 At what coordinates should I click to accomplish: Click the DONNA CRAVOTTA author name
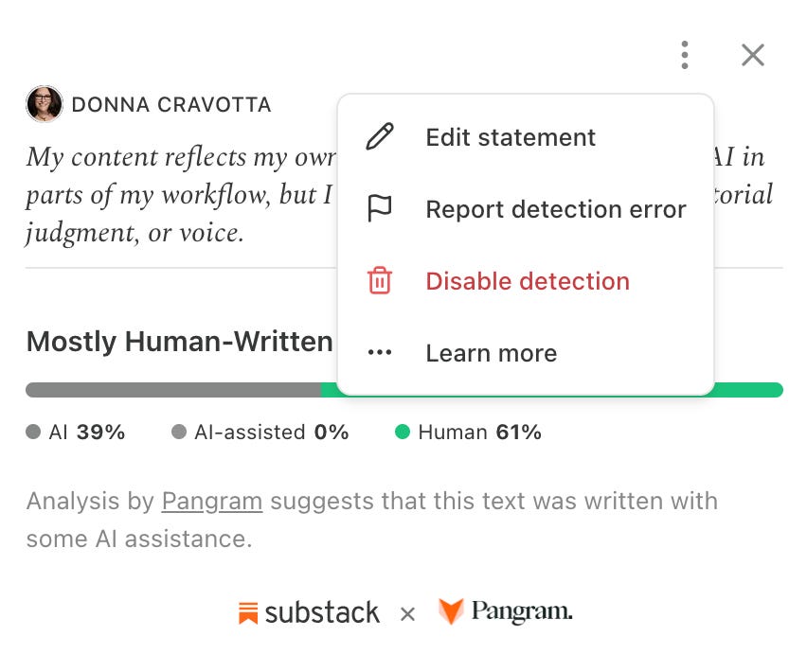pyautogui.click(x=170, y=105)
